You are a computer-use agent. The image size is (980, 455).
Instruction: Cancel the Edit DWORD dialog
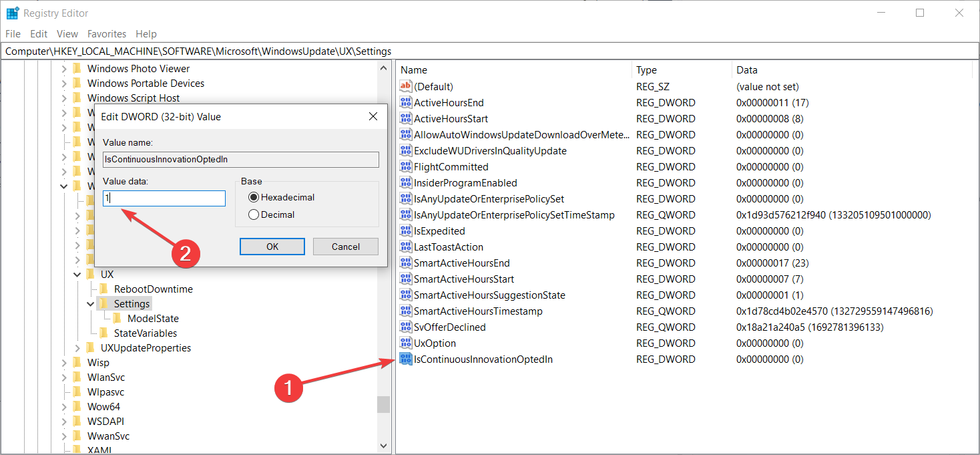coord(346,247)
